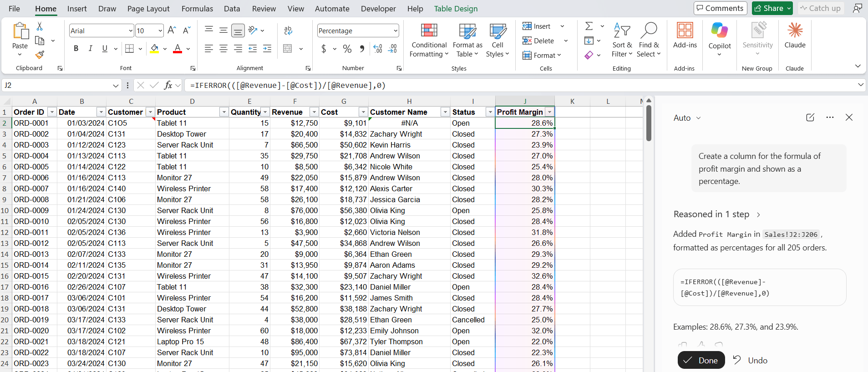Image resolution: width=868 pixels, height=372 pixels.
Task: Expand the formula bar
Action: (860, 85)
